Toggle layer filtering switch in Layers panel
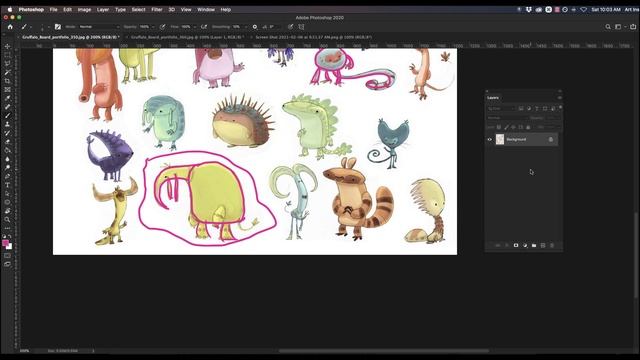 point(560,107)
